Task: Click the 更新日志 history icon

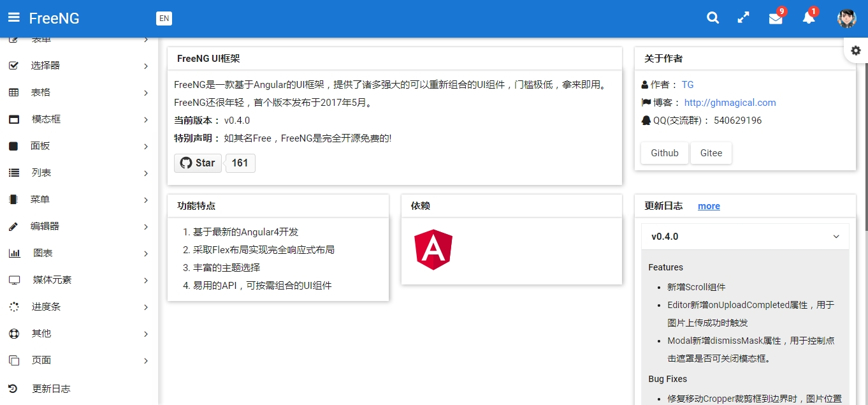Action: 13,388
